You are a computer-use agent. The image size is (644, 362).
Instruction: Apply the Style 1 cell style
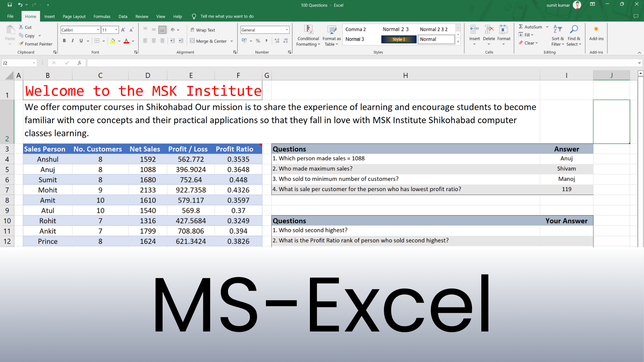[399, 39]
